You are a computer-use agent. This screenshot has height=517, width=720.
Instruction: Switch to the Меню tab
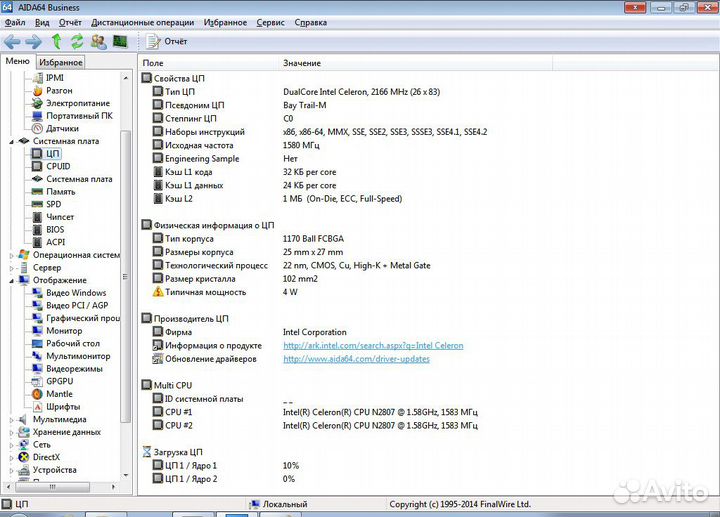pyautogui.click(x=17, y=61)
